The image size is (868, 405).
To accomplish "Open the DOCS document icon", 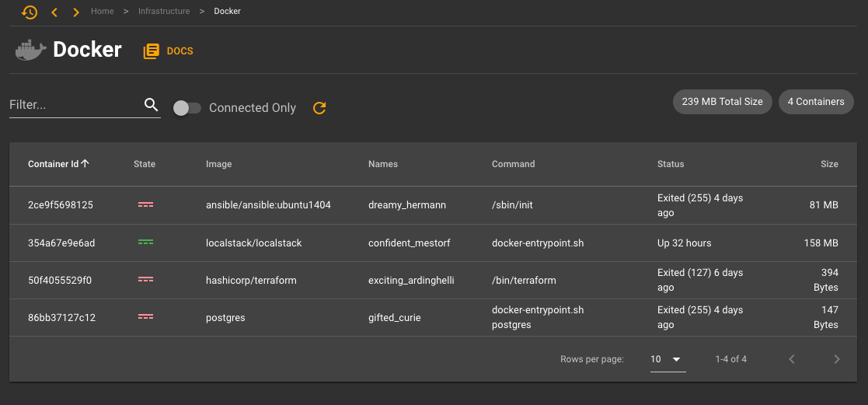I will (151, 51).
